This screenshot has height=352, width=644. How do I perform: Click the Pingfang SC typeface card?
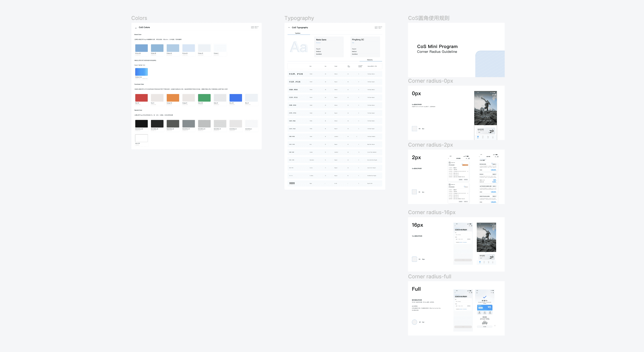[x=365, y=47]
